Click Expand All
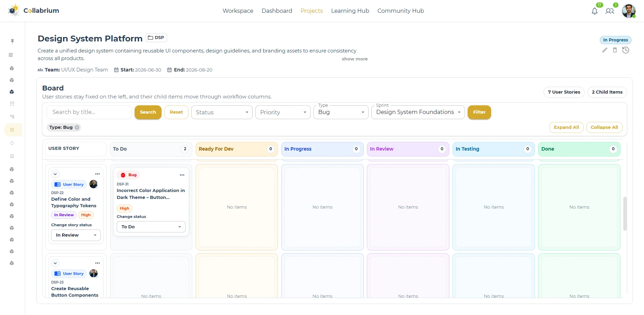 [x=566, y=127]
